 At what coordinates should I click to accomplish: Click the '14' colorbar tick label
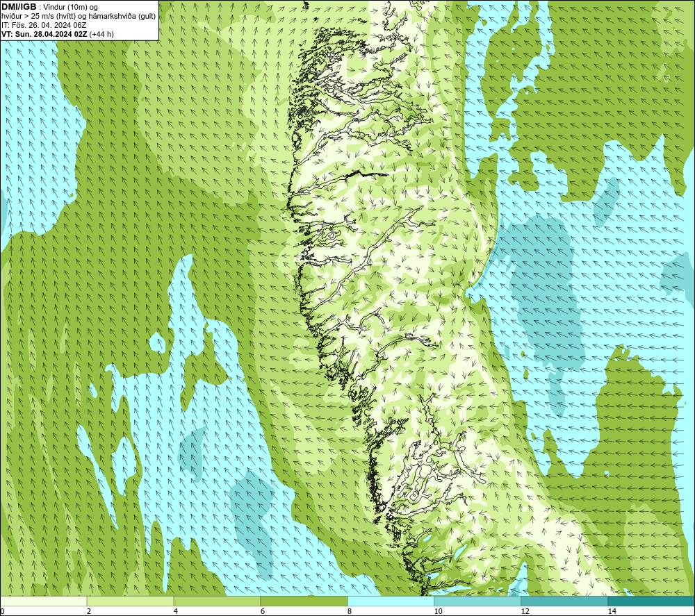[612, 611]
